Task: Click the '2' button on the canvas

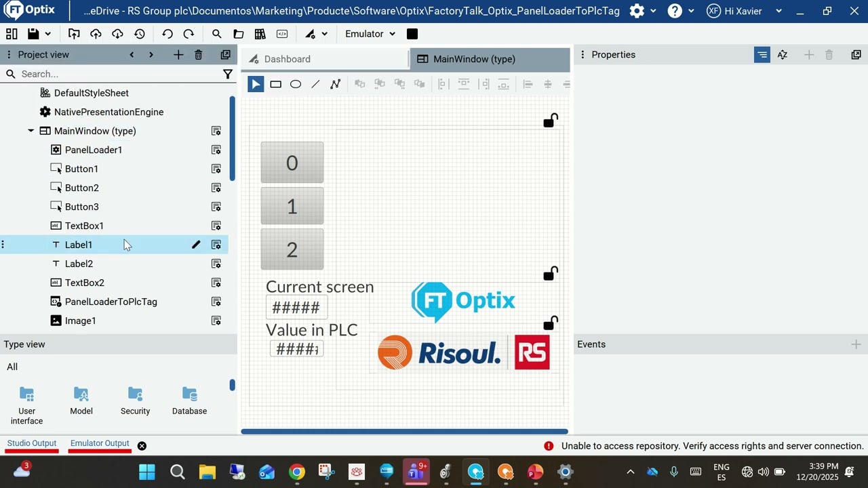Action: [292, 249]
